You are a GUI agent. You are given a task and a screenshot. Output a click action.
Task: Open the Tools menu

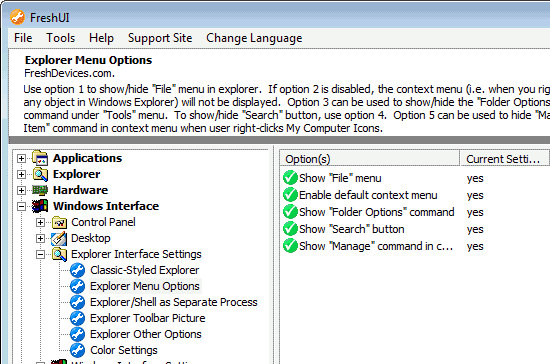pos(61,38)
